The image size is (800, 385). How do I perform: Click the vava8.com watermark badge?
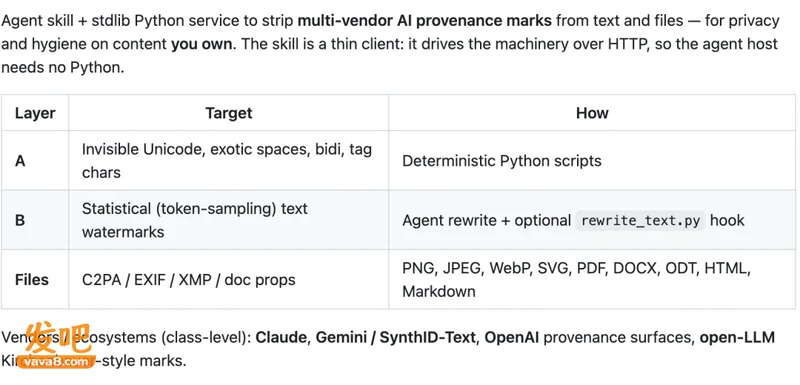click(56, 362)
